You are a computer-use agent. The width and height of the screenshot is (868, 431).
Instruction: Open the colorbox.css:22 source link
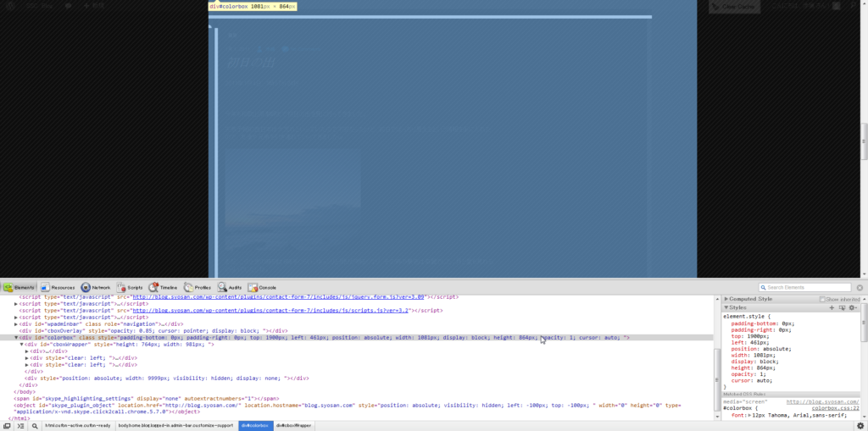835,407
